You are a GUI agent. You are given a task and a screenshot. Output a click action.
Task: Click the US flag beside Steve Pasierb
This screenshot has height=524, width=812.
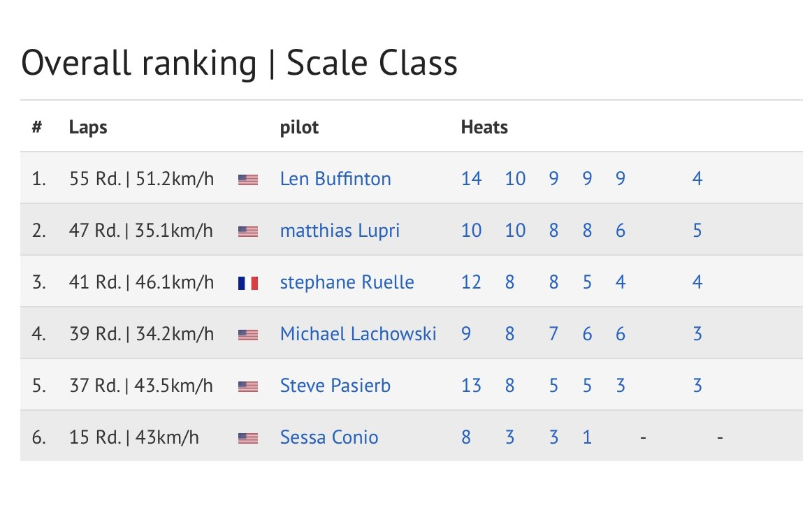[248, 387]
